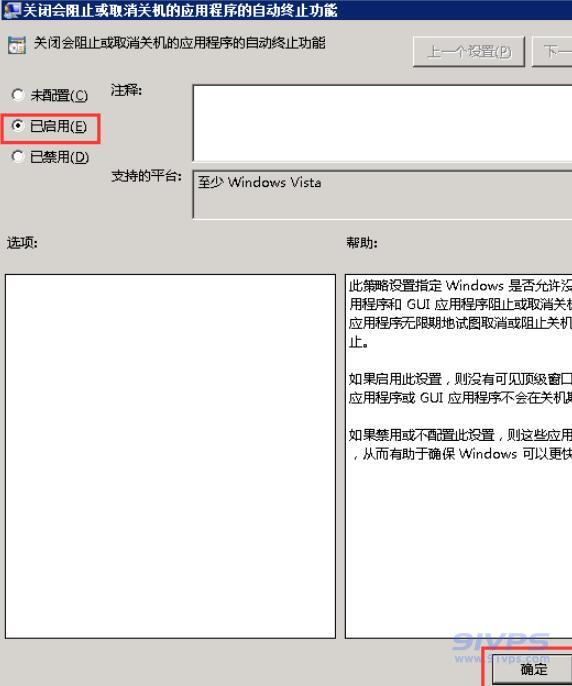Focus the 注释 comment text box

coord(382,123)
